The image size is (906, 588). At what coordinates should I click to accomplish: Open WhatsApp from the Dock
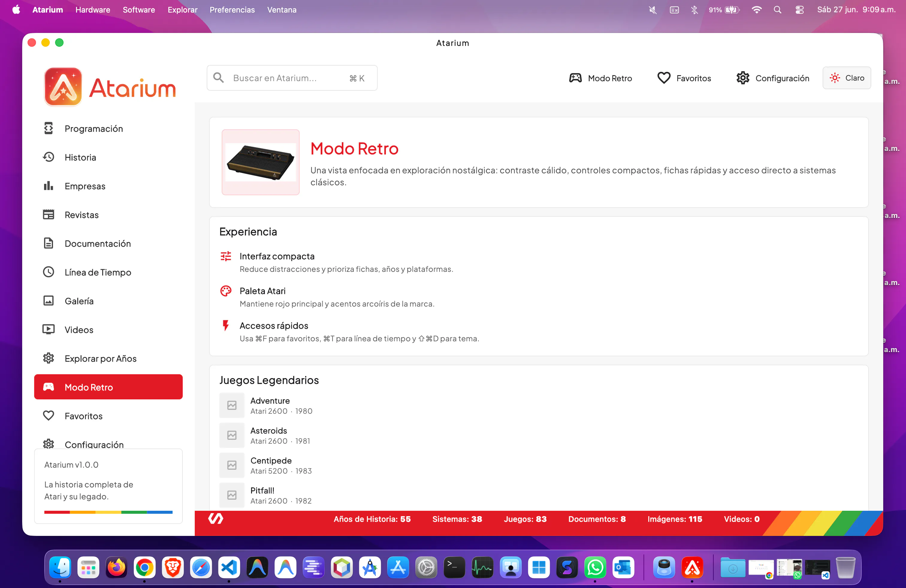tap(595, 568)
